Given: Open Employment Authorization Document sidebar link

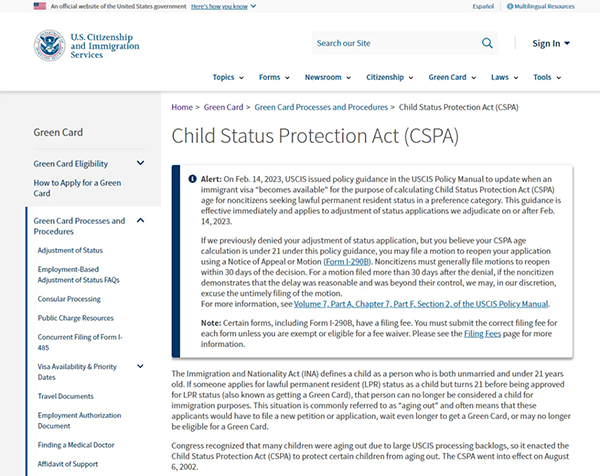Looking at the screenshot, I should (79, 420).
